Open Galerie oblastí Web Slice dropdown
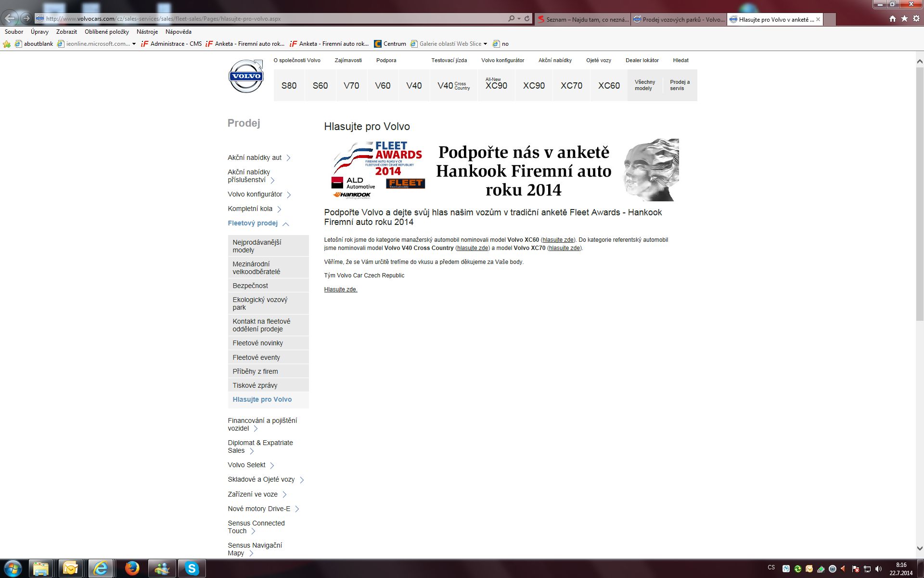The width and height of the screenshot is (924, 578). pos(485,44)
